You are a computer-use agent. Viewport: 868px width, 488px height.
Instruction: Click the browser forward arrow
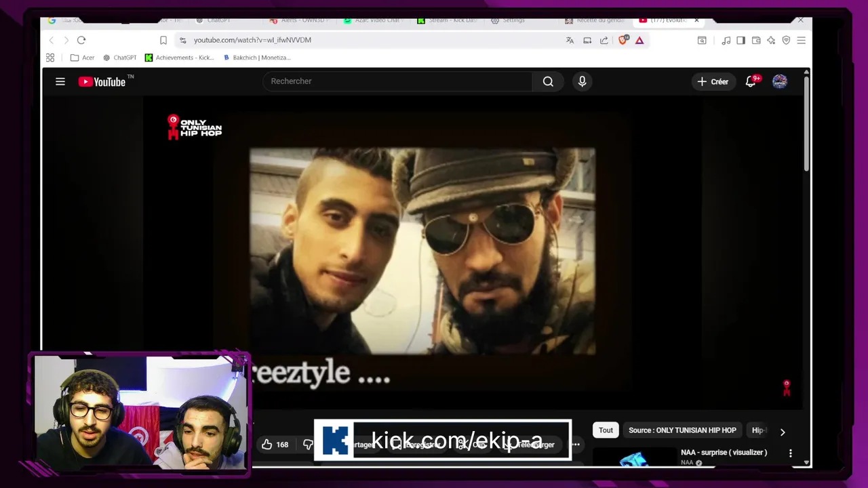(66, 40)
